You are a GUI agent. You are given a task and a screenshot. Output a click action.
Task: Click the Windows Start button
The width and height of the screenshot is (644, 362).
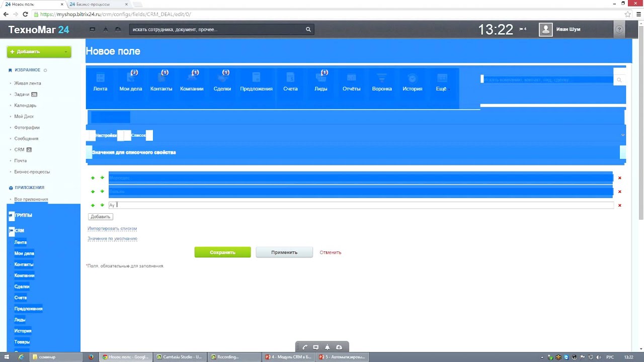point(7,357)
